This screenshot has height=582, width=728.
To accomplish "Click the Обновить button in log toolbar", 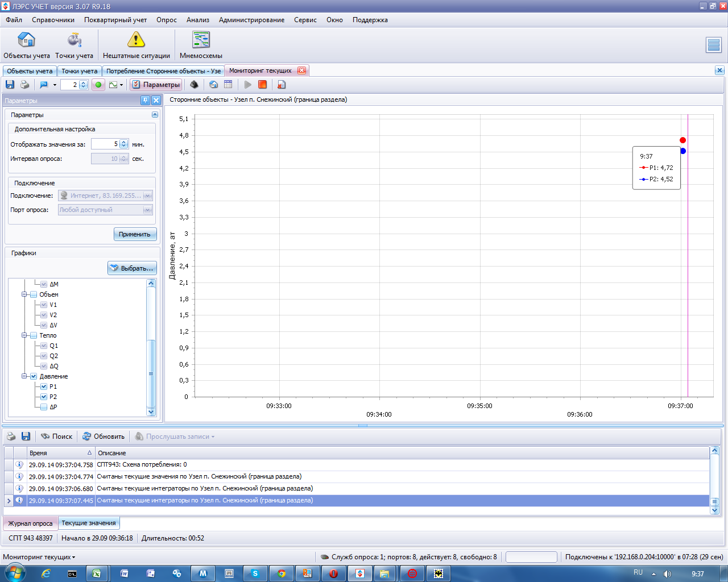I will [x=104, y=436].
